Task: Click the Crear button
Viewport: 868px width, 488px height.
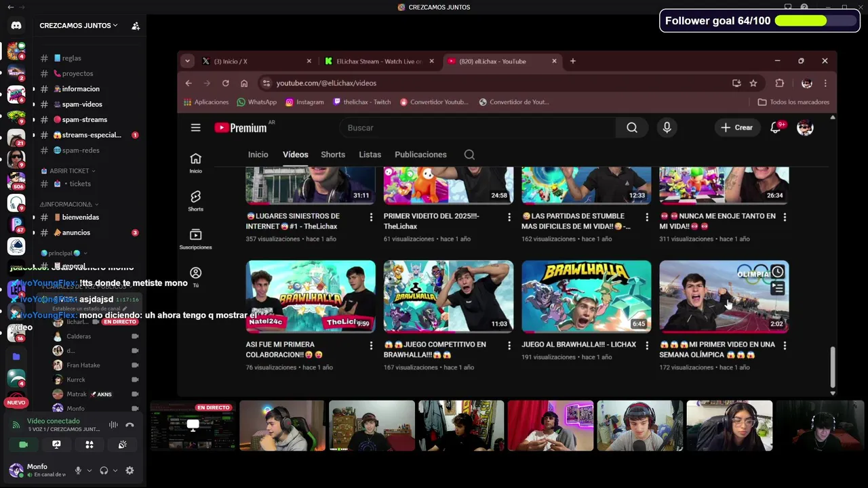Action: (737, 127)
